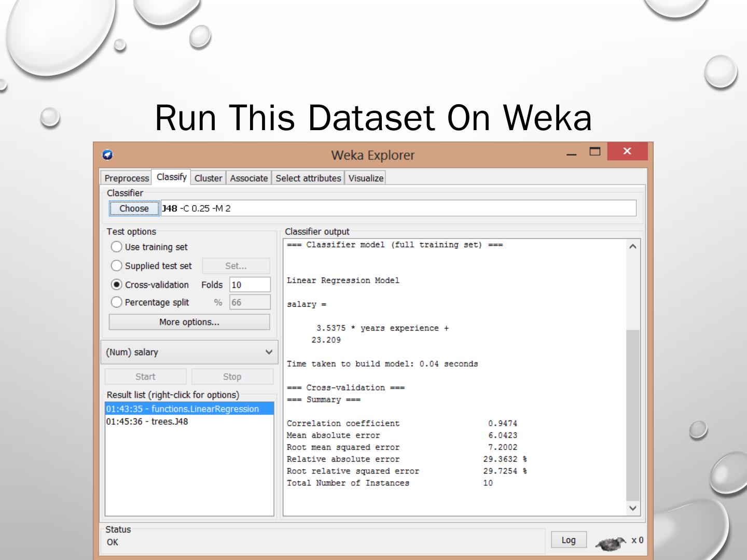747x560 pixels.
Task: Enable the Cross-validation radio button
Action: click(117, 285)
